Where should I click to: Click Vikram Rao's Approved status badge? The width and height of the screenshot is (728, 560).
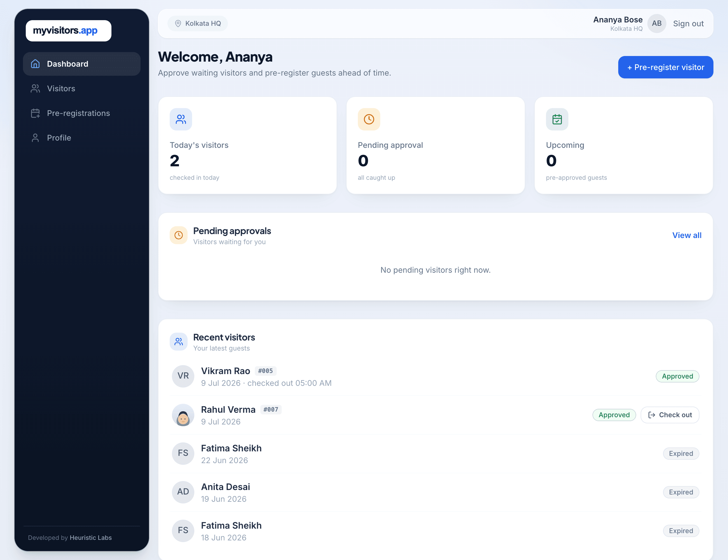click(x=677, y=376)
